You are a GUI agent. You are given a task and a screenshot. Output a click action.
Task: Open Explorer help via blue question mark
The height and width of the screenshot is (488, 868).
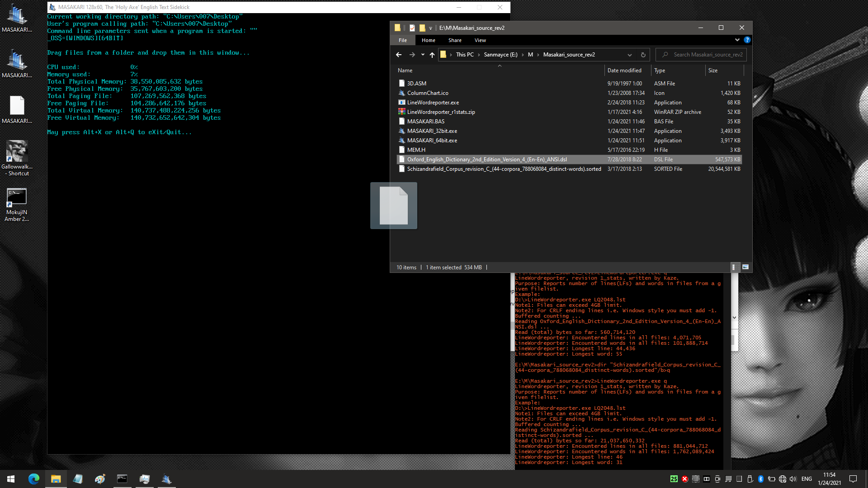747,40
